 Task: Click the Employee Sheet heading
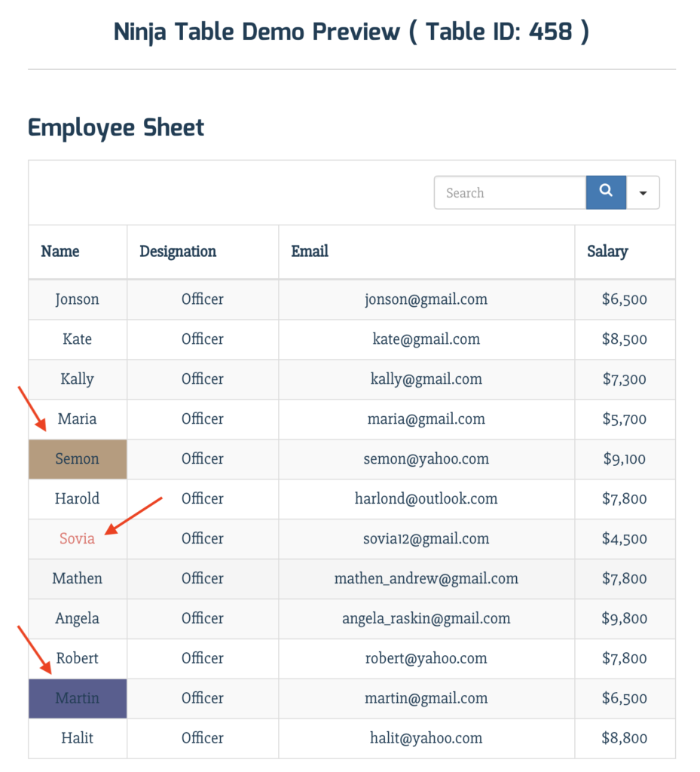click(115, 128)
